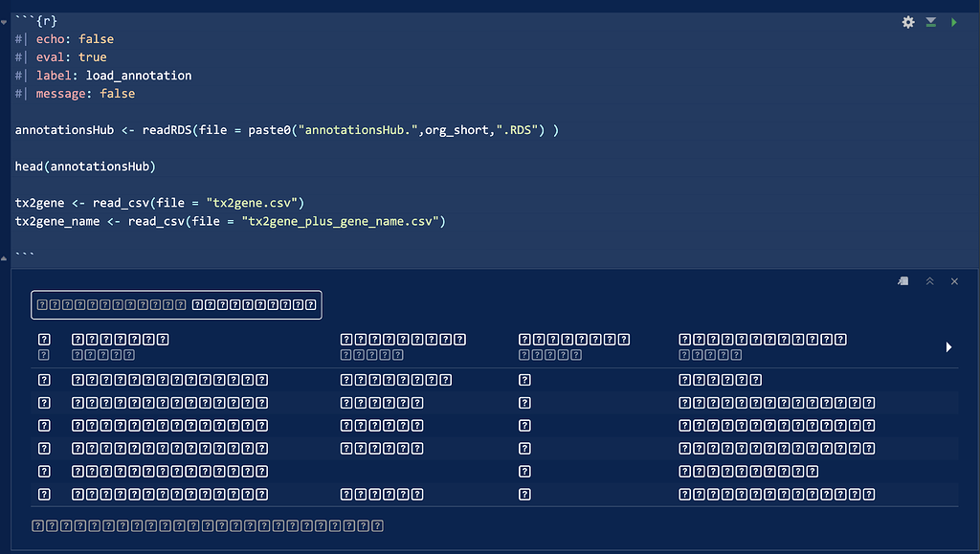Close the chunk output panel
The image size is (980, 554).
953,280
